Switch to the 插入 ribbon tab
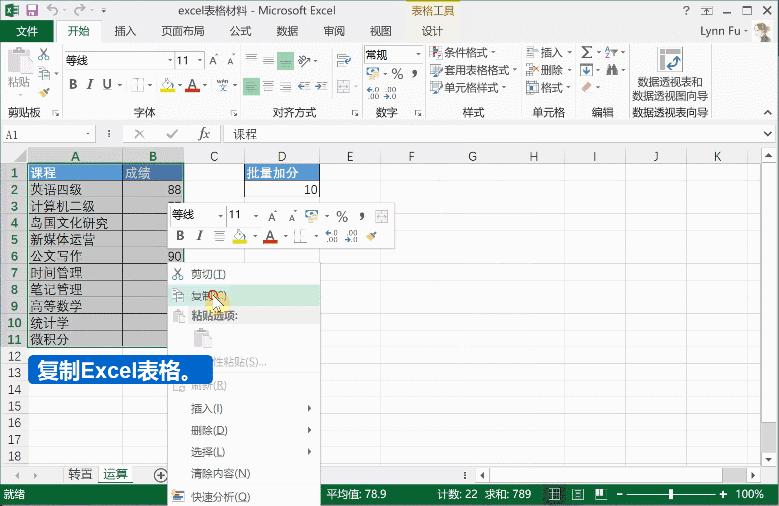The image size is (779, 506). 125,31
